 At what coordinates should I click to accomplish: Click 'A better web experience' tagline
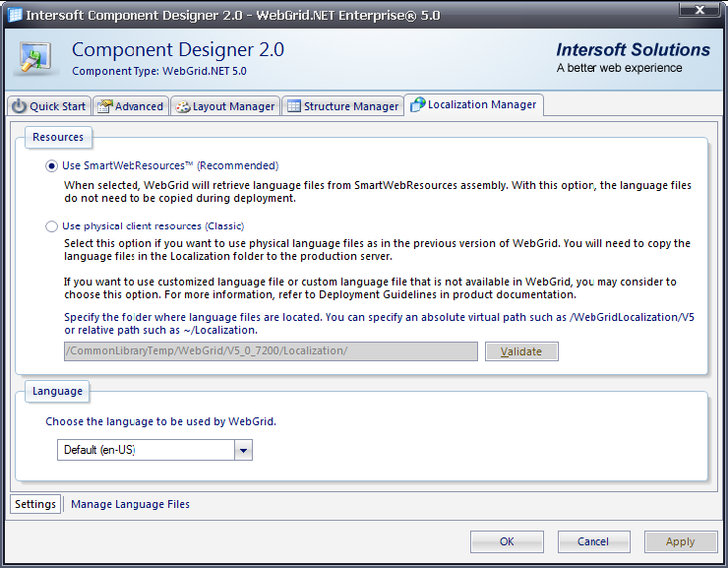(620, 68)
